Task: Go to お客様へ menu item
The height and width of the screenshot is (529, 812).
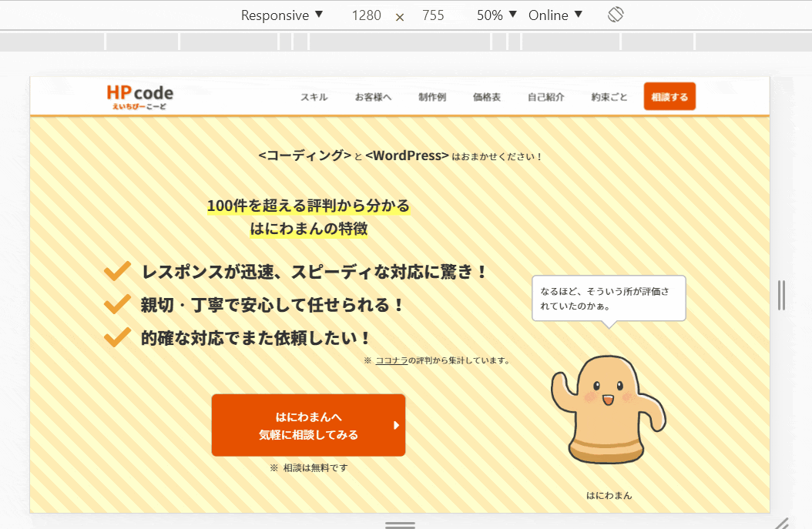Action: tap(373, 97)
